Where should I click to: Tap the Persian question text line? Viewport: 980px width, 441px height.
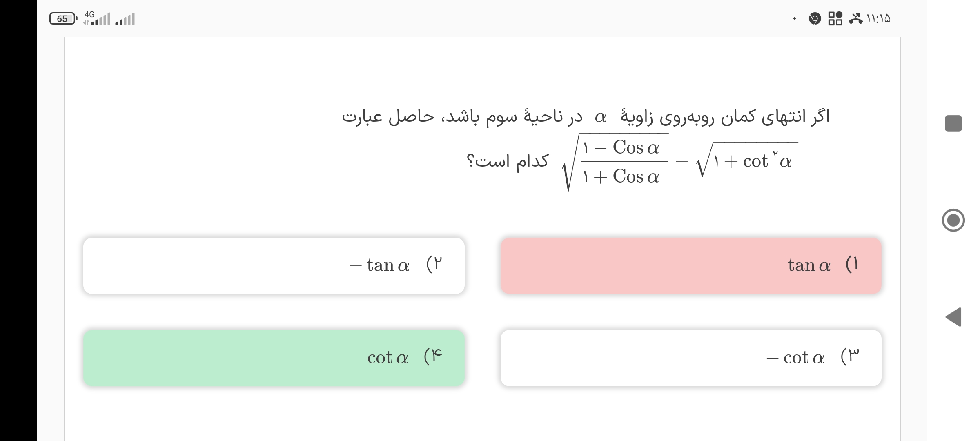[586, 117]
